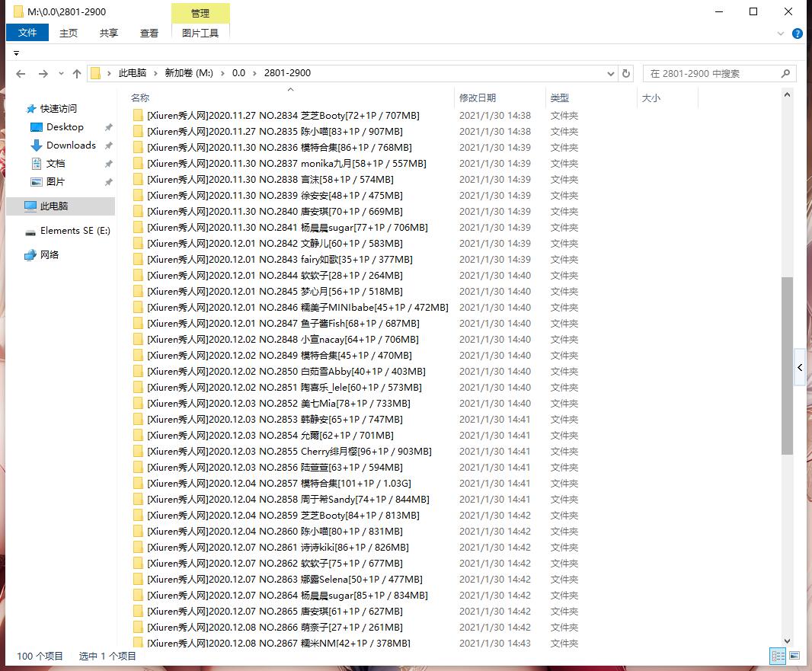The height and width of the screenshot is (671, 812).
Task: Expand chevron after 此电脑 in breadcrumb
Action: pos(155,74)
